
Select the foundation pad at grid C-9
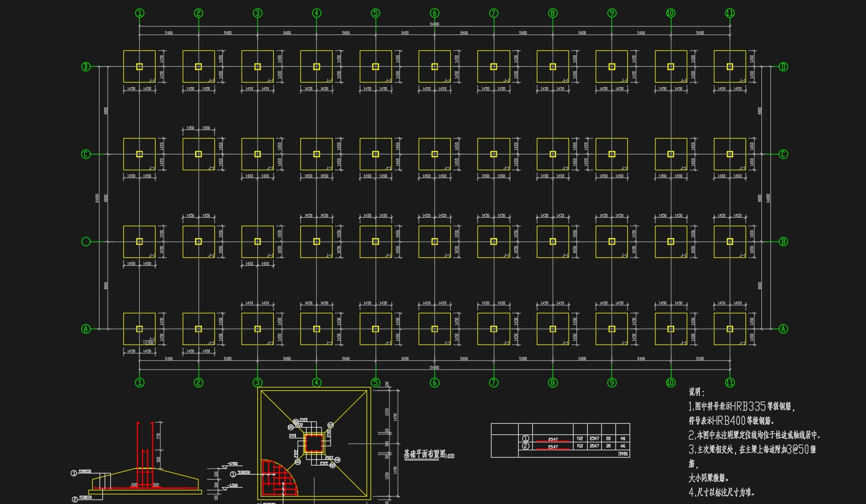(611, 154)
